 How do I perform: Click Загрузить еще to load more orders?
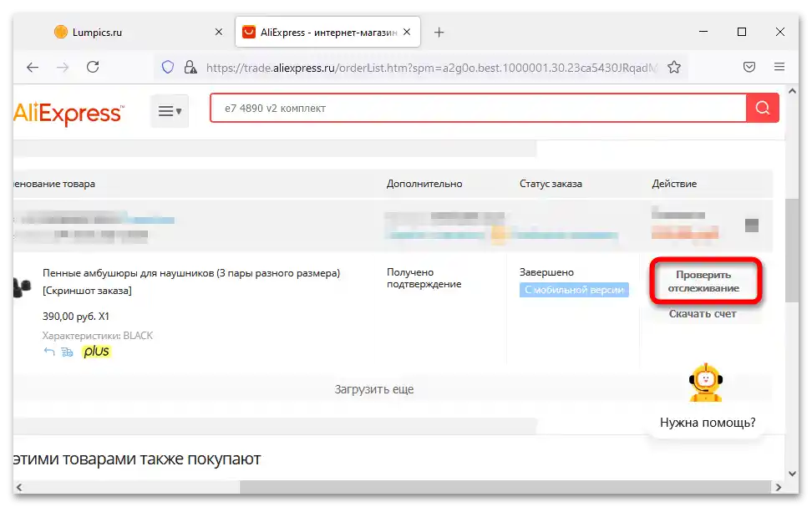(x=374, y=389)
